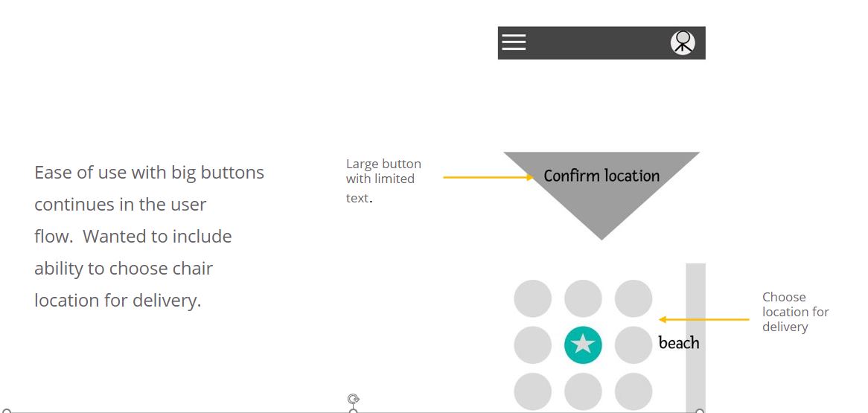Select the top-left gray location circle
This screenshot has width=868, height=413.
tap(533, 298)
